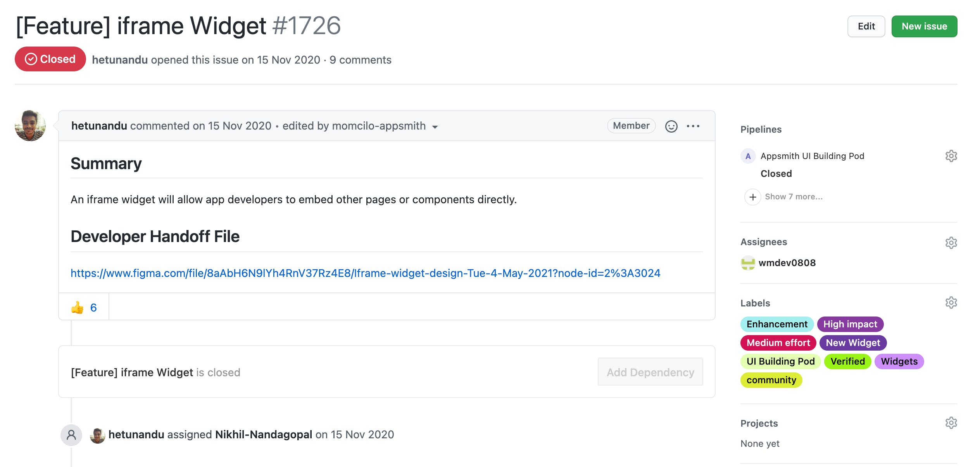Click the Add Dependency button
This screenshot has width=980, height=467.
pyautogui.click(x=650, y=372)
